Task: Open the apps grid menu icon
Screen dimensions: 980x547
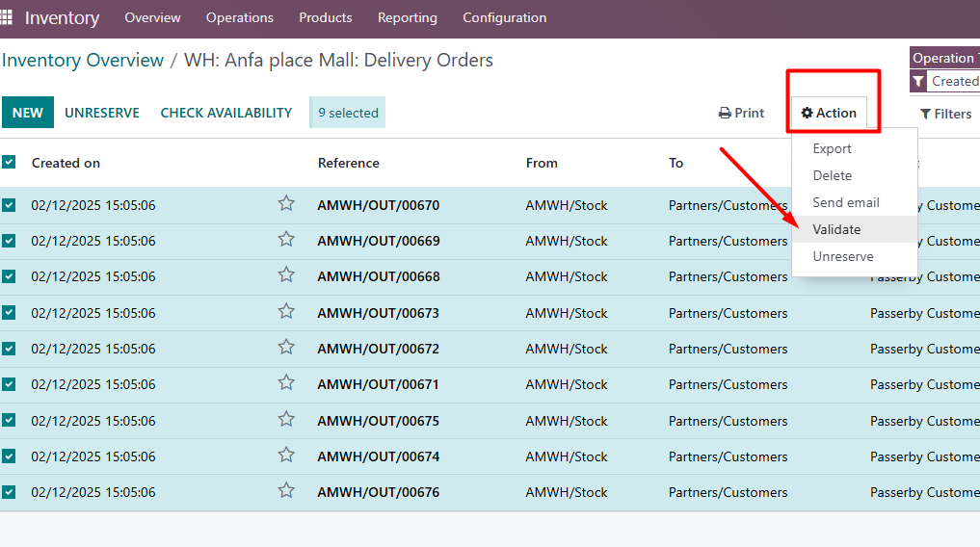Action: click(x=6, y=17)
